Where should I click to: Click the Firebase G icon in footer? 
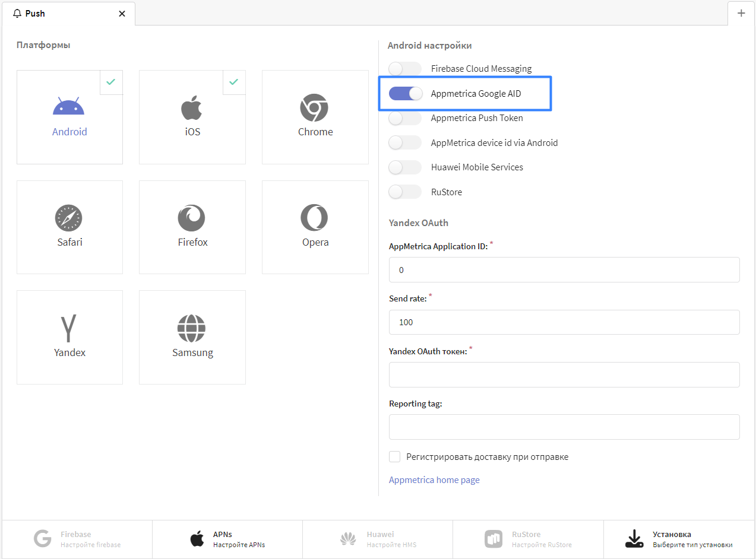pyautogui.click(x=43, y=539)
